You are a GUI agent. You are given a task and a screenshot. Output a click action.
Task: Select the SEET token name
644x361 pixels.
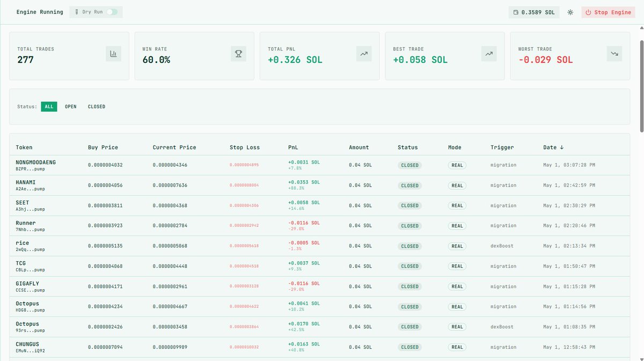click(x=23, y=203)
